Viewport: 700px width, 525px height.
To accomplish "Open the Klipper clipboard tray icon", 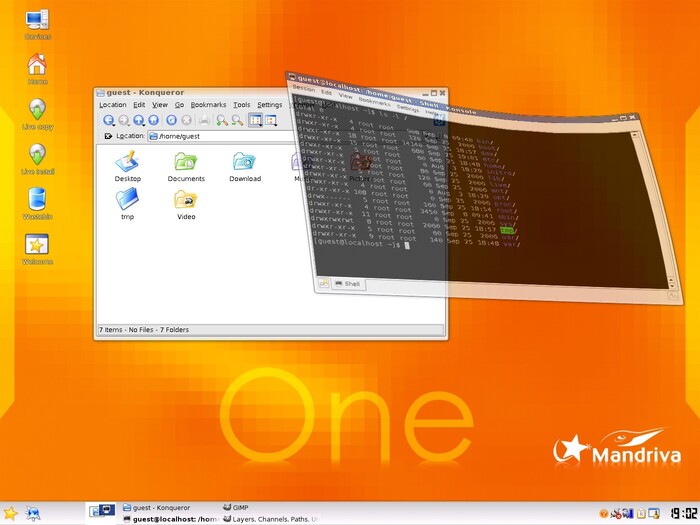I will click(641, 514).
